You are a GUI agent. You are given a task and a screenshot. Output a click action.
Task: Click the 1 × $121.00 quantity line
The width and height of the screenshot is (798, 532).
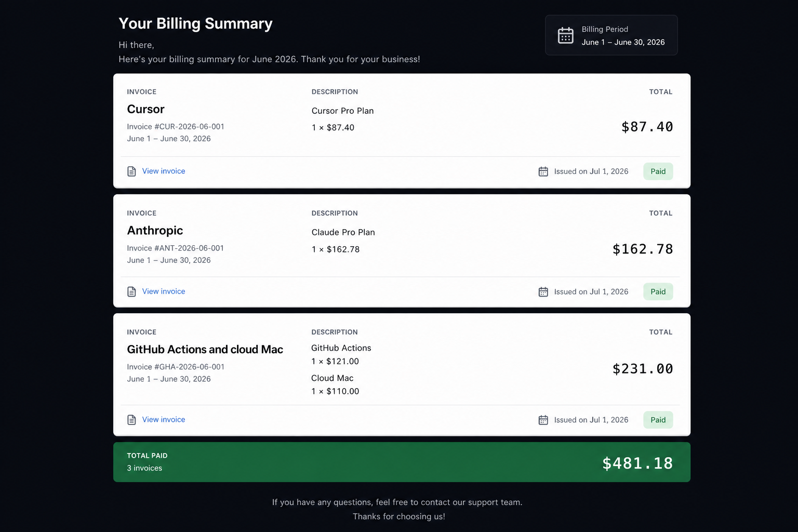pos(335,362)
